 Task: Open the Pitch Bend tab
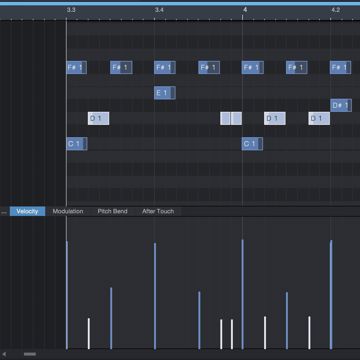click(x=112, y=211)
